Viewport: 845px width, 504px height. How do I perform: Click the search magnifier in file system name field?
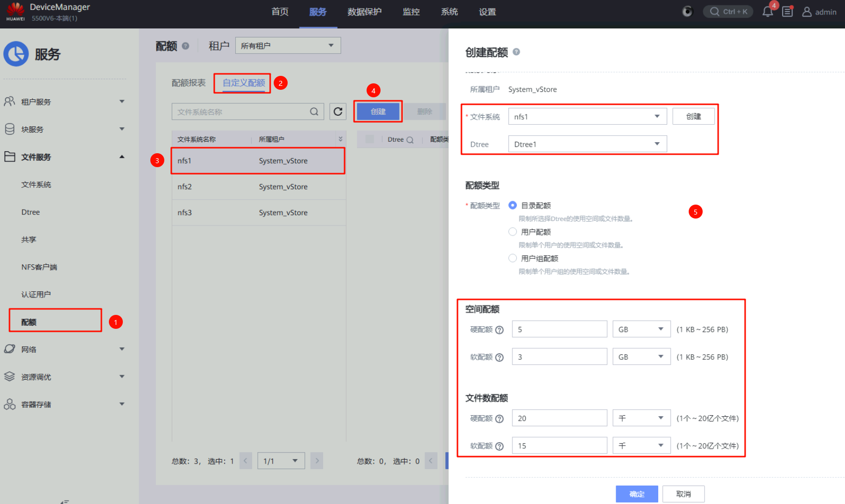pyautogui.click(x=314, y=112)
